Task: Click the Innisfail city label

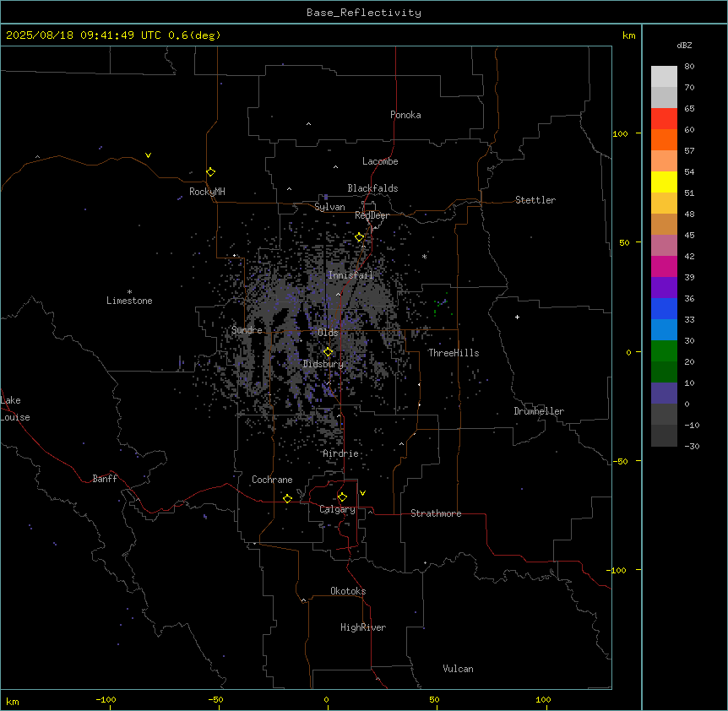Action: (x=350, y=275)
